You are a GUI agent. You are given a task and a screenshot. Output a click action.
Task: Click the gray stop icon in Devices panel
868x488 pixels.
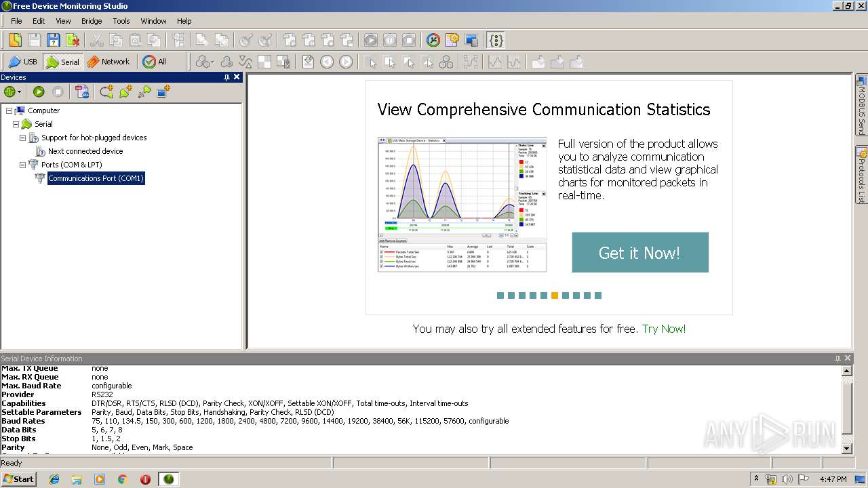(x=58, y=91)
